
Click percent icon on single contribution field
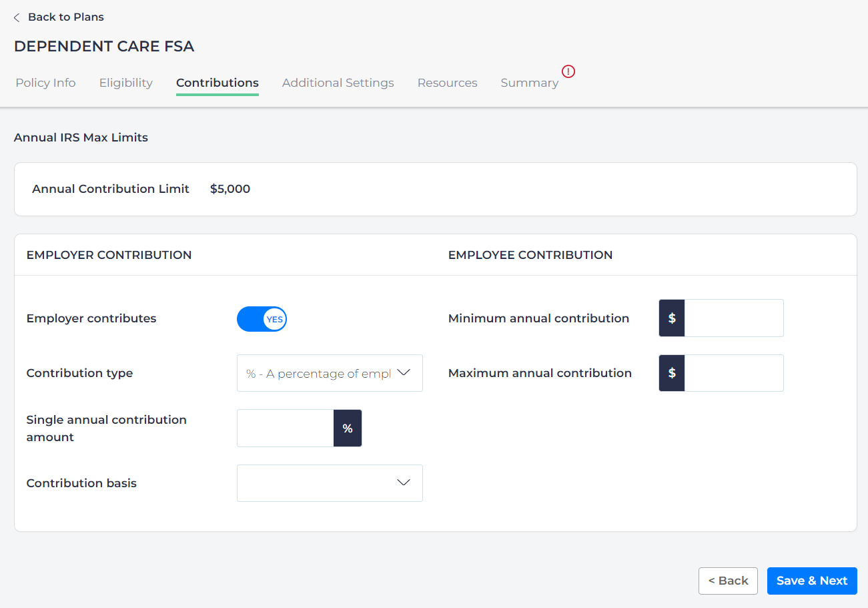point(348,428)
